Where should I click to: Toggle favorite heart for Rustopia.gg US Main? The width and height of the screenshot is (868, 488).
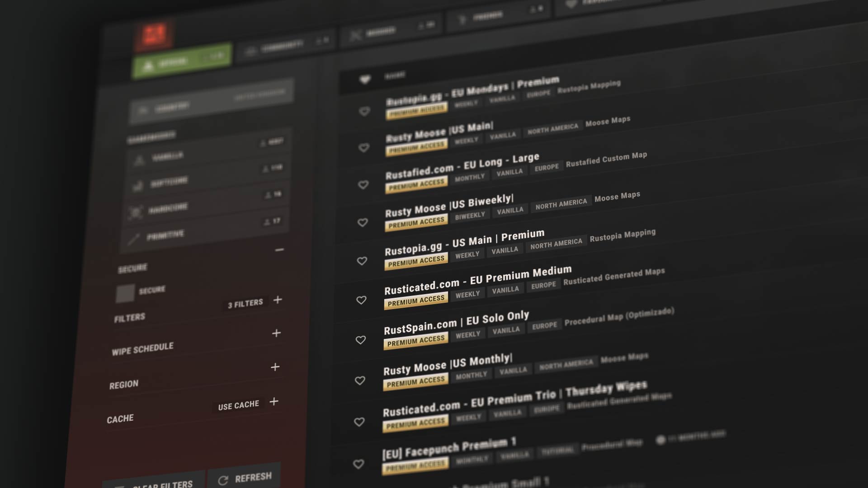point(362,261)
